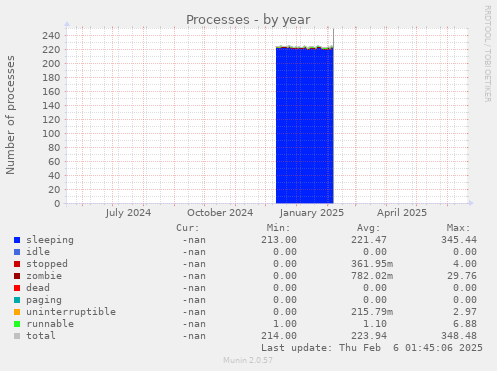Click the total average value 223.94
The height and width of the screenshot is (371, 497).
click(x=369, y=336)
